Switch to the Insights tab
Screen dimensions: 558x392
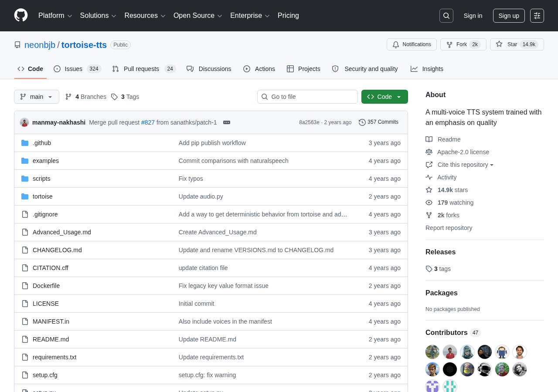point(427,69)
